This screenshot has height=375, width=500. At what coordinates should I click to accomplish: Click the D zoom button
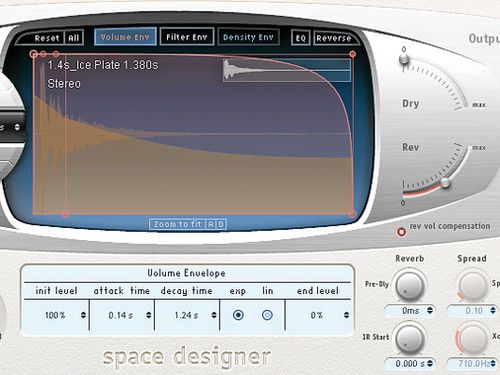pos(221,224)
